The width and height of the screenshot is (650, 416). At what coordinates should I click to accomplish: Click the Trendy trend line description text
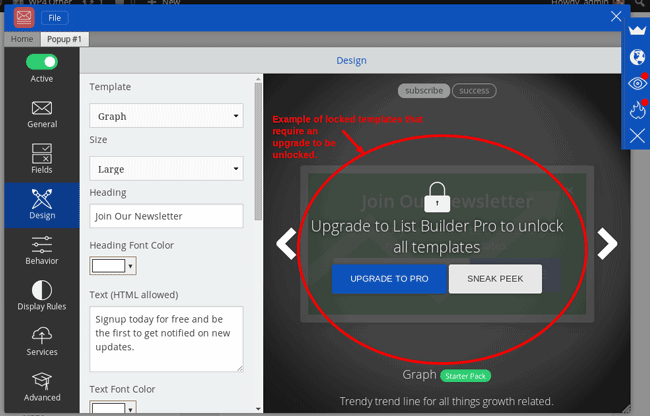446,401
